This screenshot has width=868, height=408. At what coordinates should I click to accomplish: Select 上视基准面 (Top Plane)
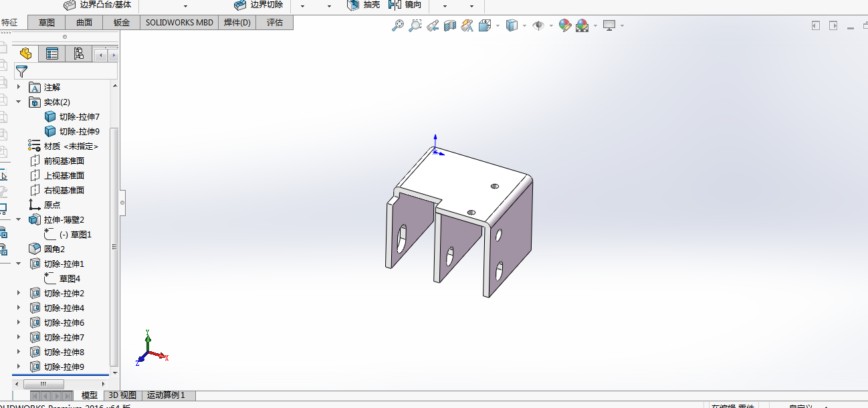pyautogui.click(x=57, y=175)
